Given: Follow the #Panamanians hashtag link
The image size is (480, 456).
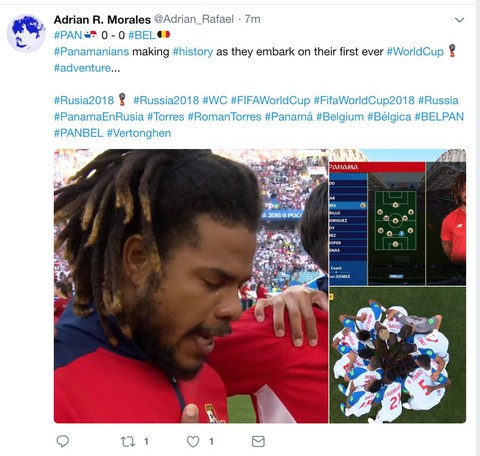Looking at the screenshot, I should point(91,52).
